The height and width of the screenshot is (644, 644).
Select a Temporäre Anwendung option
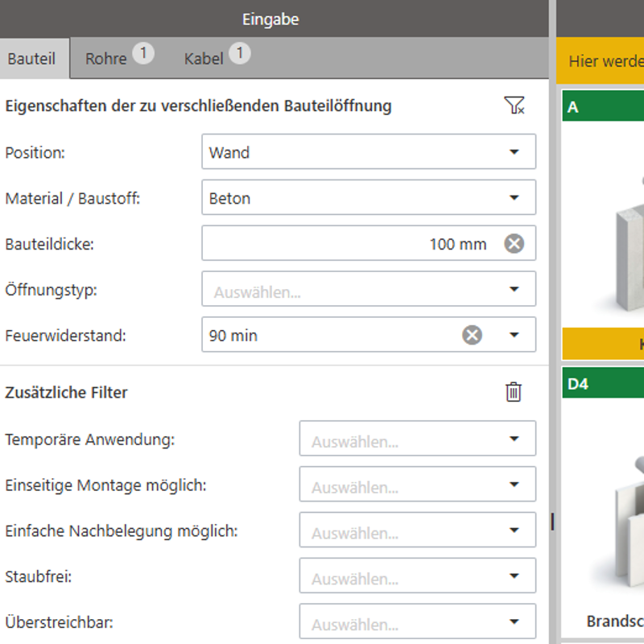416,439
